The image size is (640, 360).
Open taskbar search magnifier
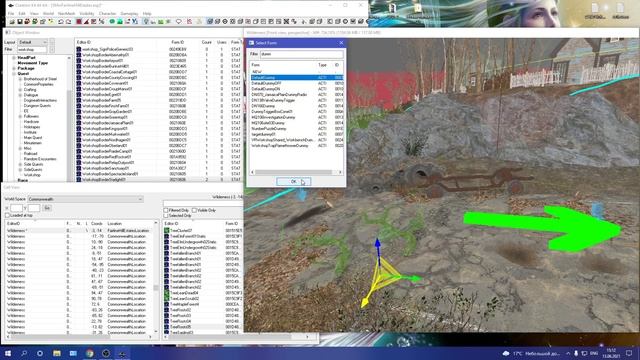coord(24,353)
